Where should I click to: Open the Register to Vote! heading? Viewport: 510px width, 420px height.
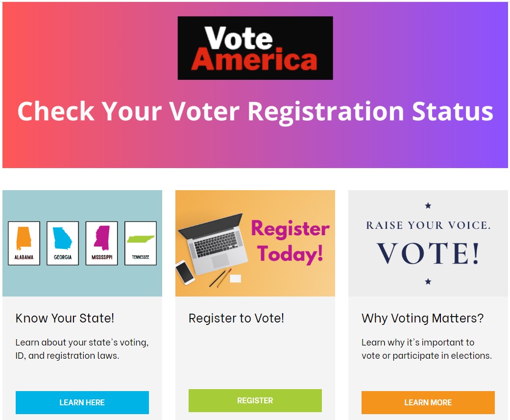(x=236, y=318)
